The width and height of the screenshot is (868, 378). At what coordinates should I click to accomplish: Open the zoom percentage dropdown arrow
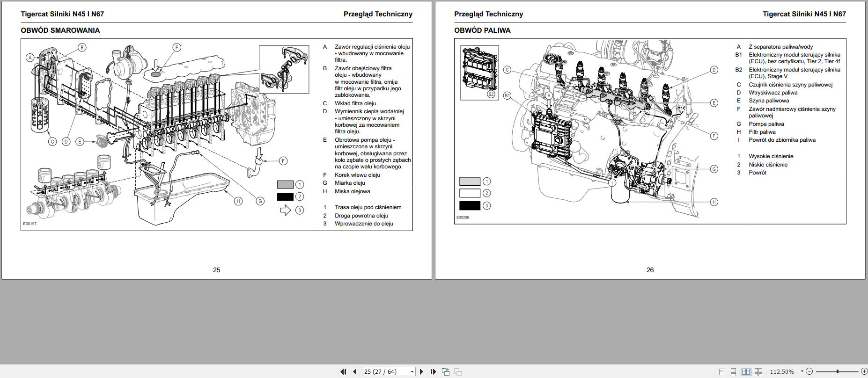[x=802, y=371]
